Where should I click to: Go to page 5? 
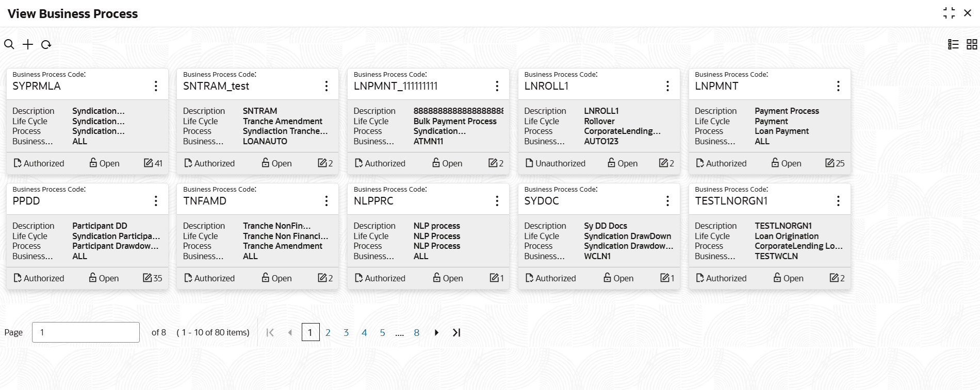(x=383, y=332)
